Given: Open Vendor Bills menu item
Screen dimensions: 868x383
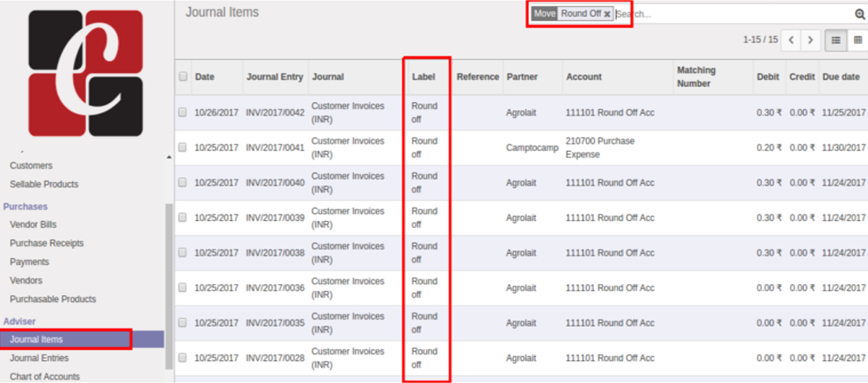Looking at the screenshot, I should click(x=33, y=225).
